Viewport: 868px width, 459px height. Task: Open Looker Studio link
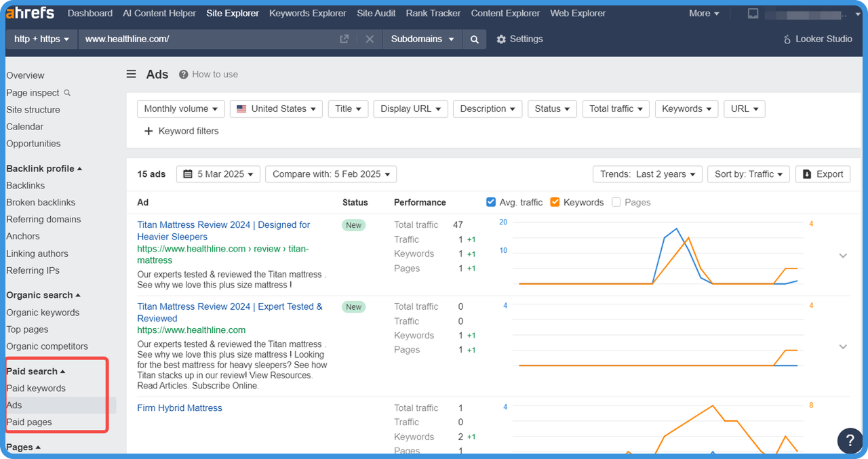click(817, 39)
